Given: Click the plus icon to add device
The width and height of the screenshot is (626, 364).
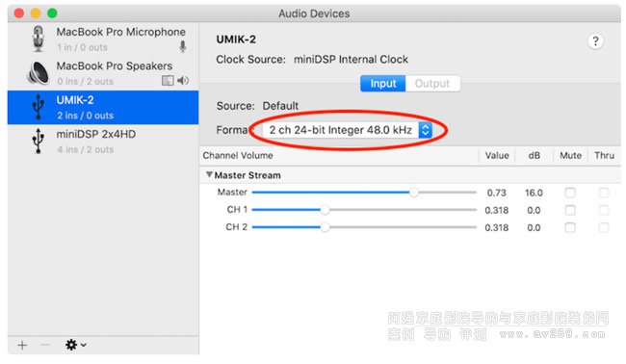Looking at the screenshot, I should click(x=22, y=345).
